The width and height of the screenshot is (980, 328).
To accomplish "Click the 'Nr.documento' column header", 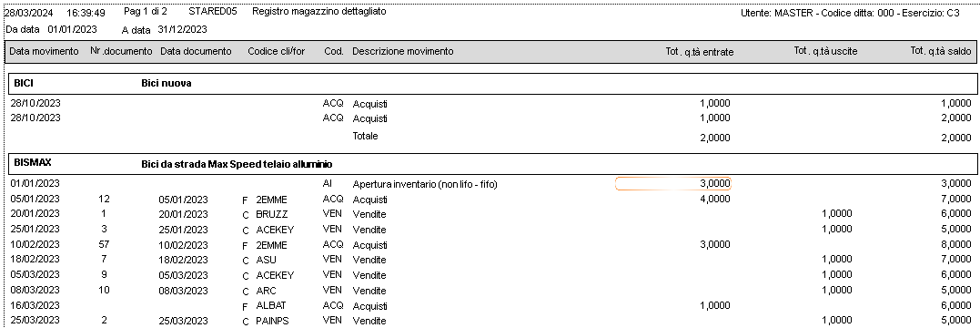I will coord(121,51).
